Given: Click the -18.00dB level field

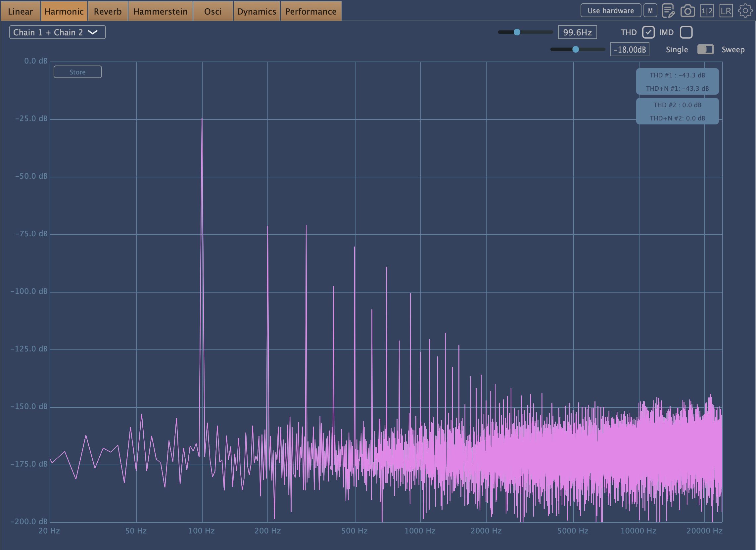Looking at the screenshot, I should (630, 49).
